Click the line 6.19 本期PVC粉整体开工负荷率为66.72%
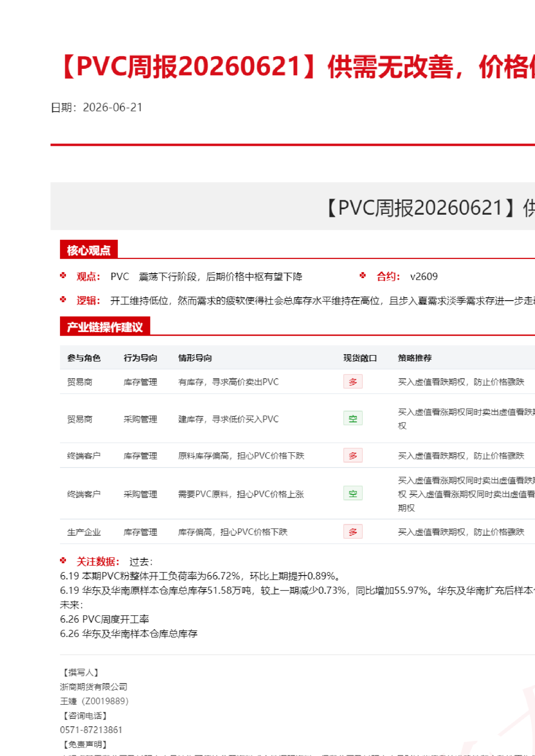Viewport: 535px width, 756px height. pos(201,576)
